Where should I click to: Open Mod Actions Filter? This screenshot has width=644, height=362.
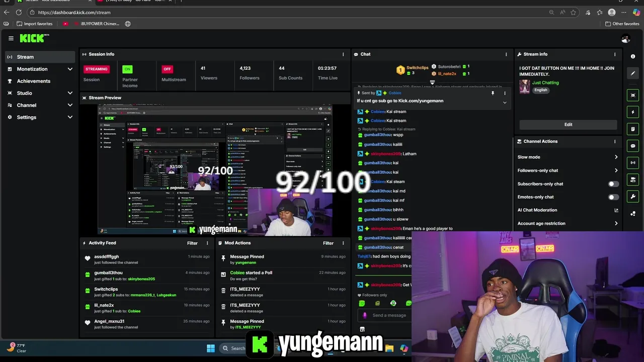[x=328, y=243]
